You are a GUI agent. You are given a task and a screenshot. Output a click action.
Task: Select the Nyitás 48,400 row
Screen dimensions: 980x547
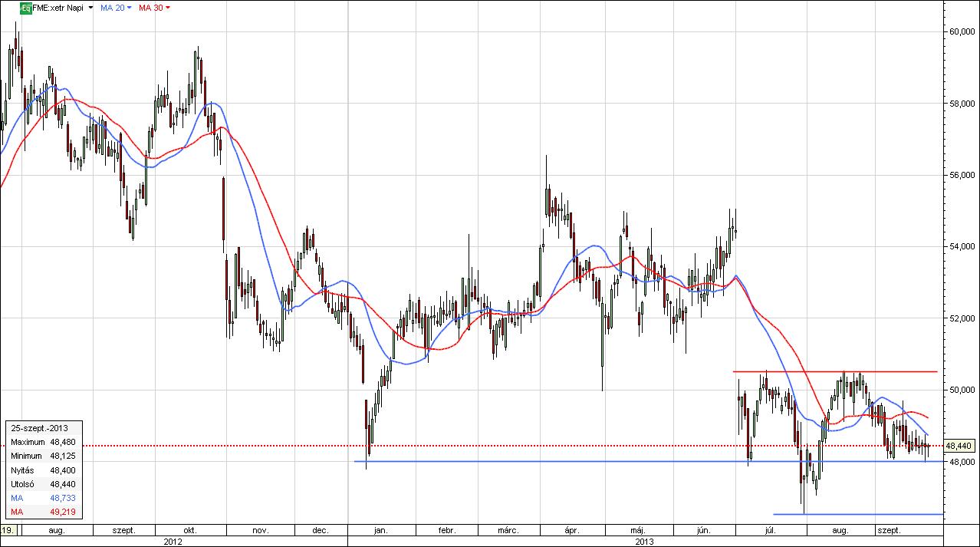tap(42, 470)
